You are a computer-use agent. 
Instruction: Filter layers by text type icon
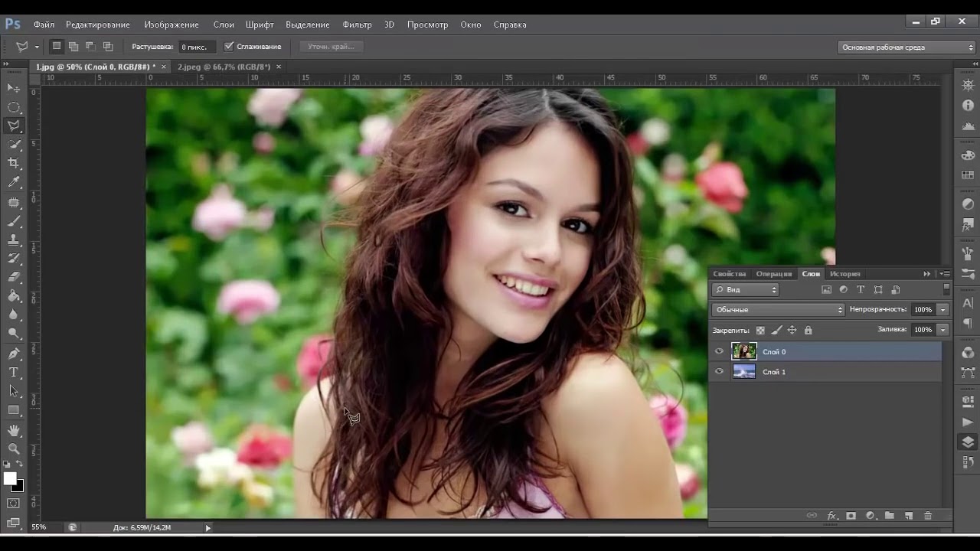[x=861, y=290]
